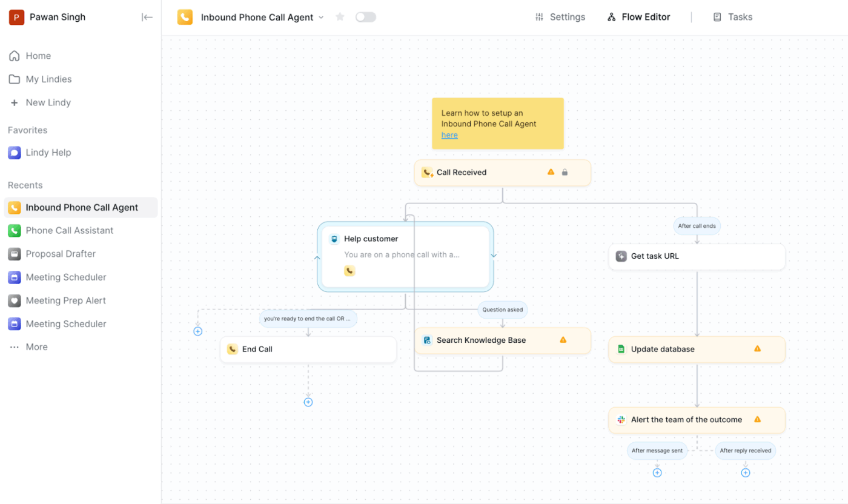Click the phone icon inside Help customer node
The height and width of the screenshot is (504, 848).
coord(349,271)
